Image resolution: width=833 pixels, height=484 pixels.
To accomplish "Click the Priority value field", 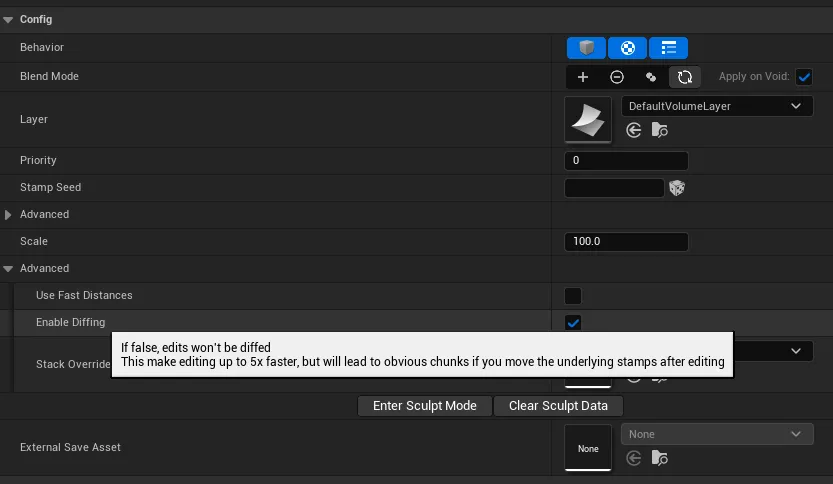I will [626, 161].
